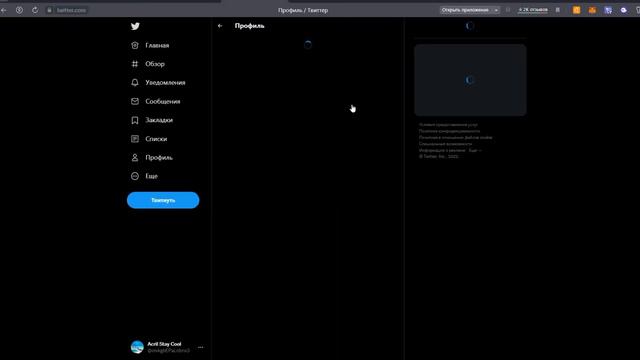Click the white round extension icon
This screenshot has height=360, width=640.
pyautogui.click(x=624, y=10)
